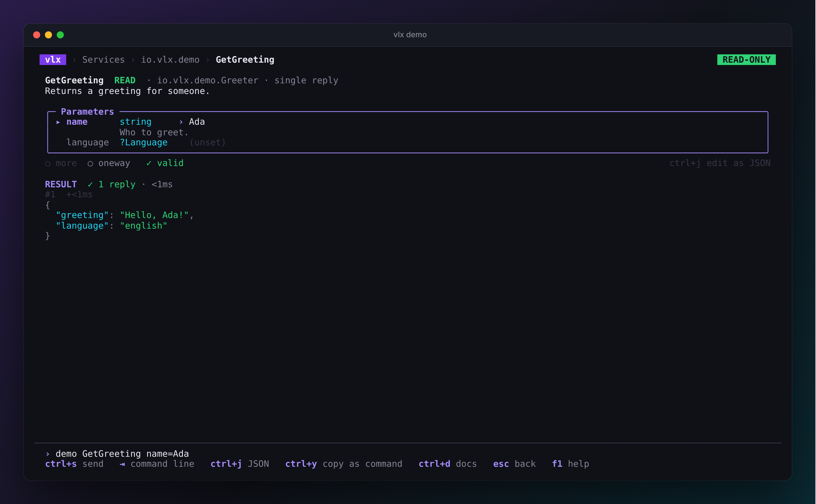This screenshot has height=504, width=816.
Task: Click the RESULT heading
Action: 61,184
